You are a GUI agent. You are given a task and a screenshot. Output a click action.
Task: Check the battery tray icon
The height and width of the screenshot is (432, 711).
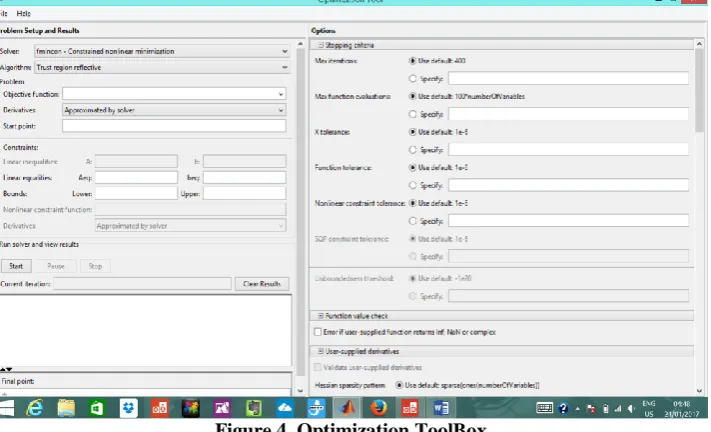[605, 409]
